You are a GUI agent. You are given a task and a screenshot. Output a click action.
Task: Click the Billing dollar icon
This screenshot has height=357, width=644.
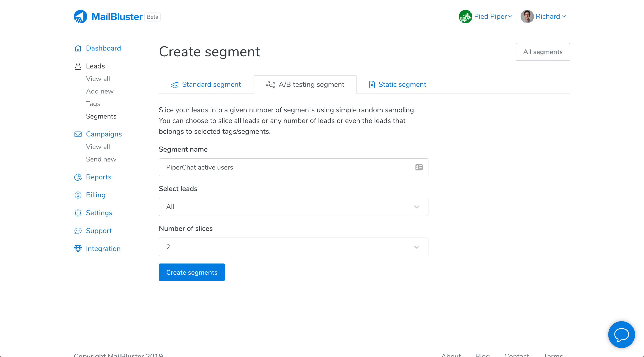(78, 195)
